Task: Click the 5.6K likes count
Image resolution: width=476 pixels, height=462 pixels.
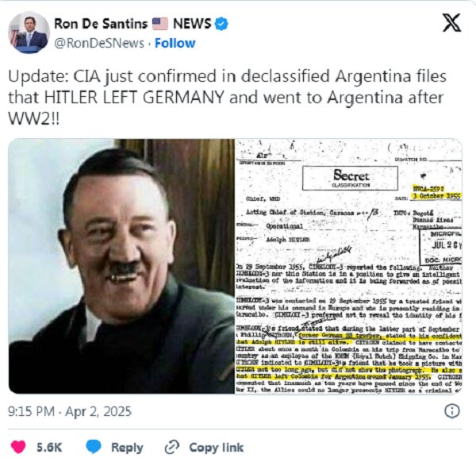Action: click(49, 448)
